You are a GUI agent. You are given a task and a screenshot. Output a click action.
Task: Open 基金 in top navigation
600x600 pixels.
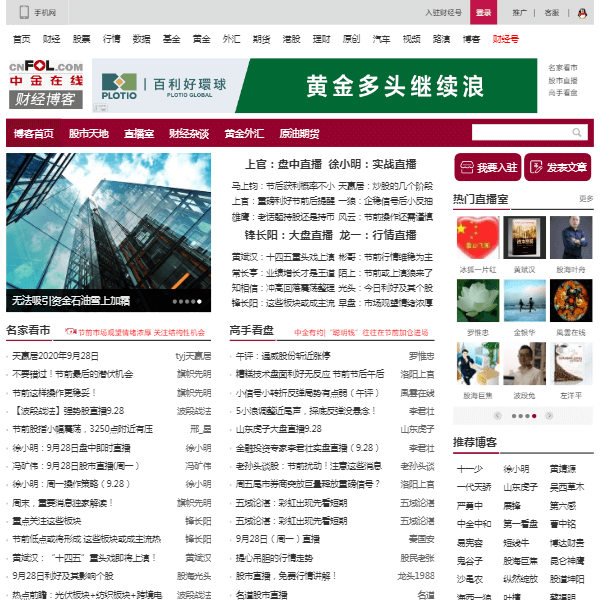(x=171, y=39)
